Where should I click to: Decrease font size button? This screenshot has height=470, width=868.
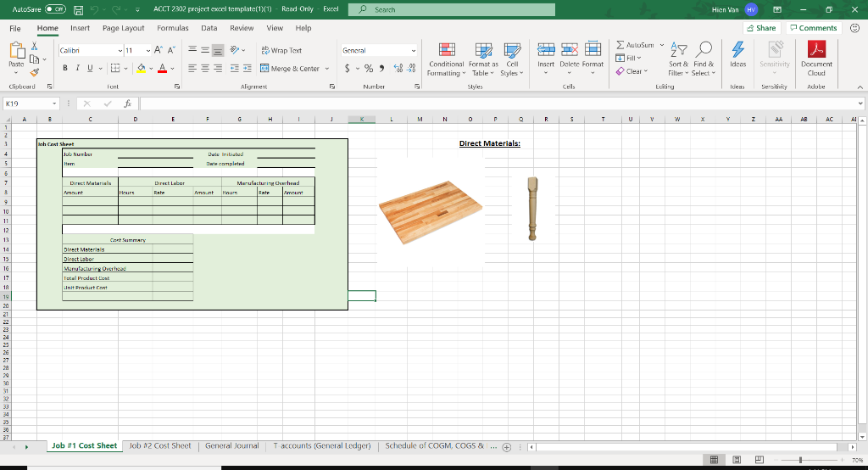point(171,50)
